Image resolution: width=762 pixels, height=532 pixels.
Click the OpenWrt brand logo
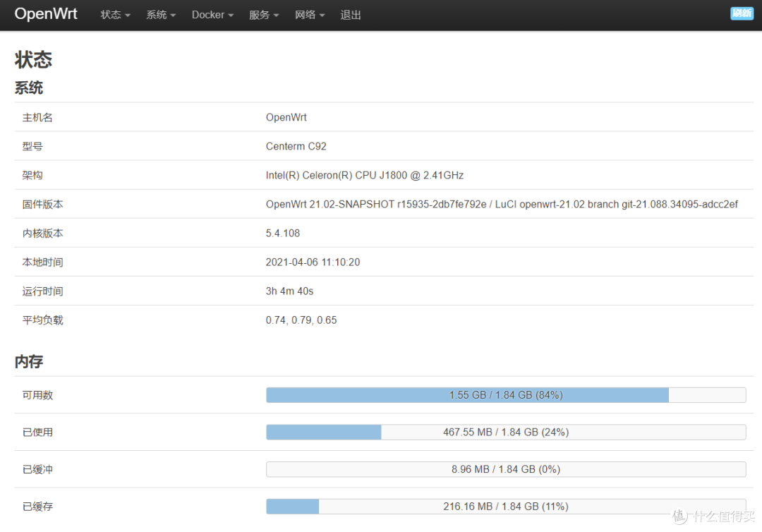pos(46,14)
